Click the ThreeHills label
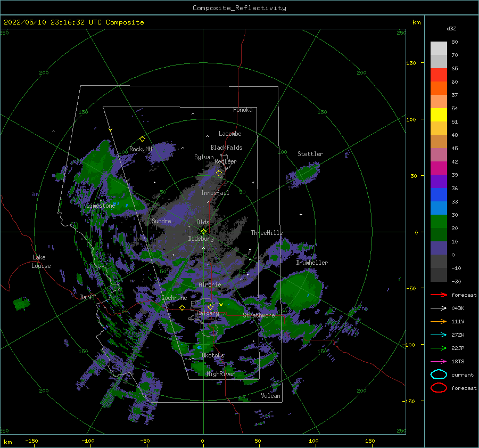This screenshot has width=479, height=448. [x=267, y=233]
